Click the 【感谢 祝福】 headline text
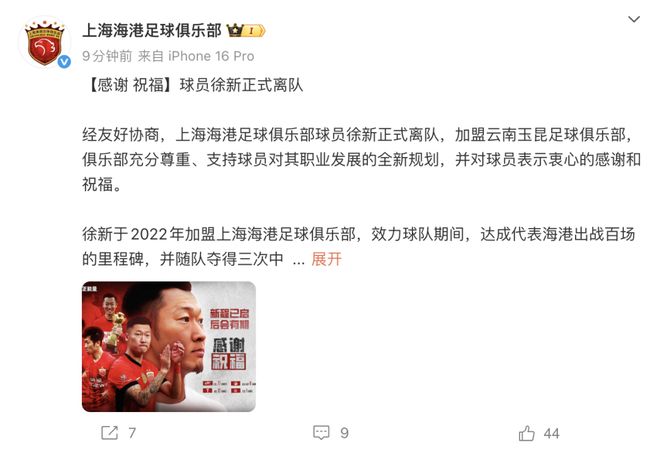Viewport: 660px width, 453px height. point(130,85)
